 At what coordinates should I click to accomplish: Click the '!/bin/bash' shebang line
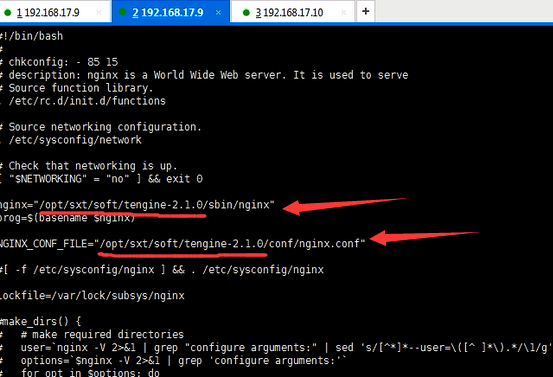point(31,36)
